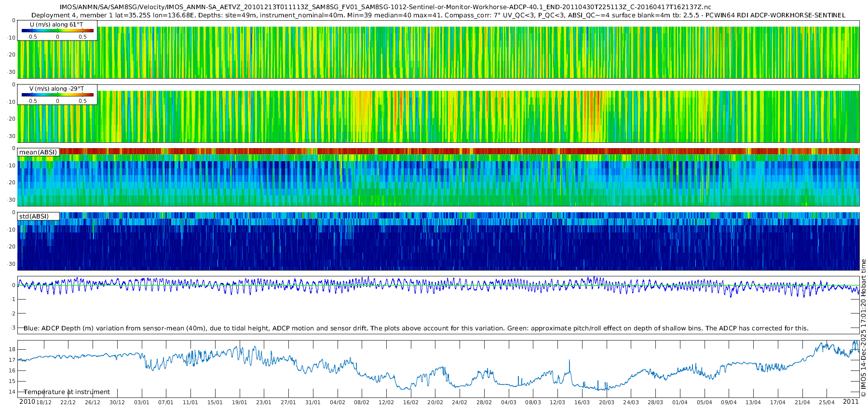The height and width of the screenshot is (410, 868).
Task: Click the 18 tick on the temperature axis
Action: 12,349
